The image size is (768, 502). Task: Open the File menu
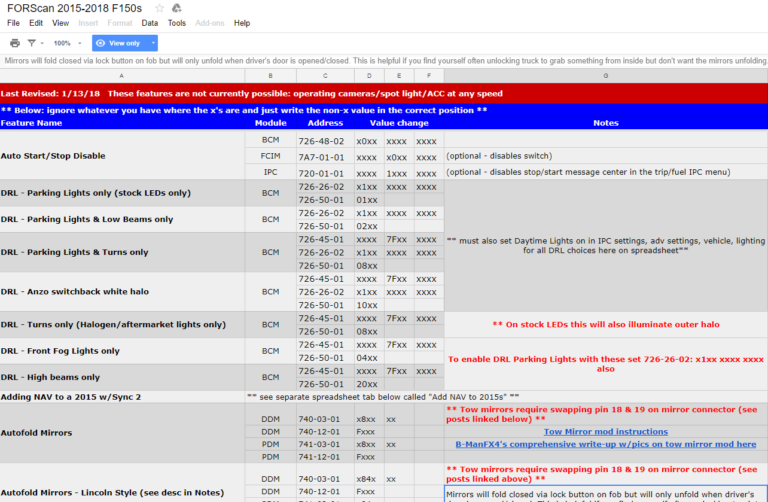(x=13, y=23)
